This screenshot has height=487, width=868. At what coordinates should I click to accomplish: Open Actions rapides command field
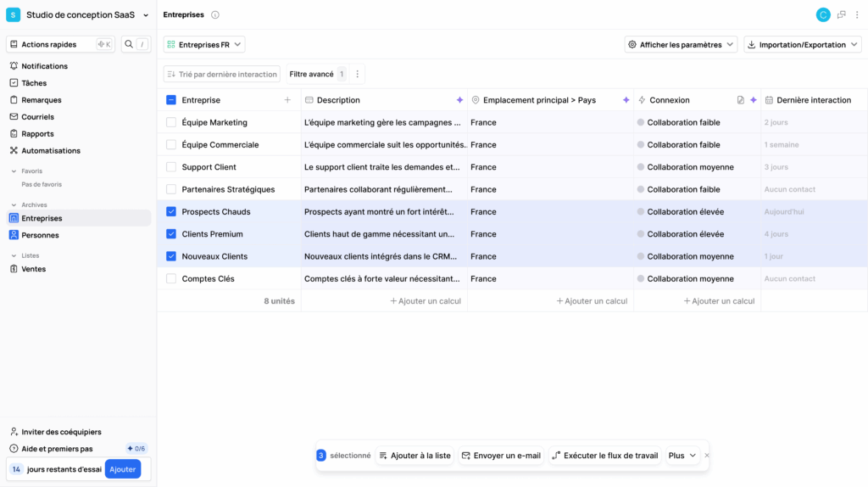[x=60, y=44]
